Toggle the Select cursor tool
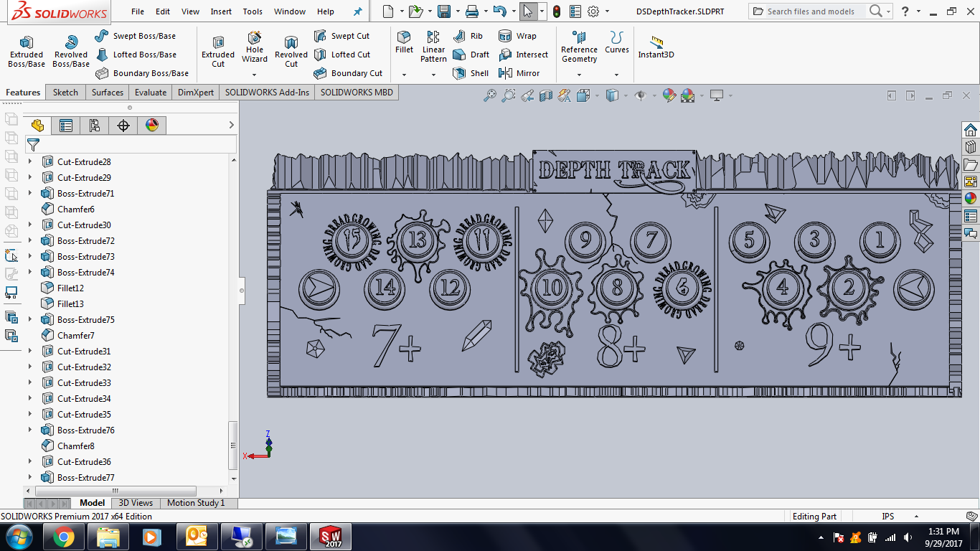The height and width of the screenshot is (551, 980). [527, 11]
